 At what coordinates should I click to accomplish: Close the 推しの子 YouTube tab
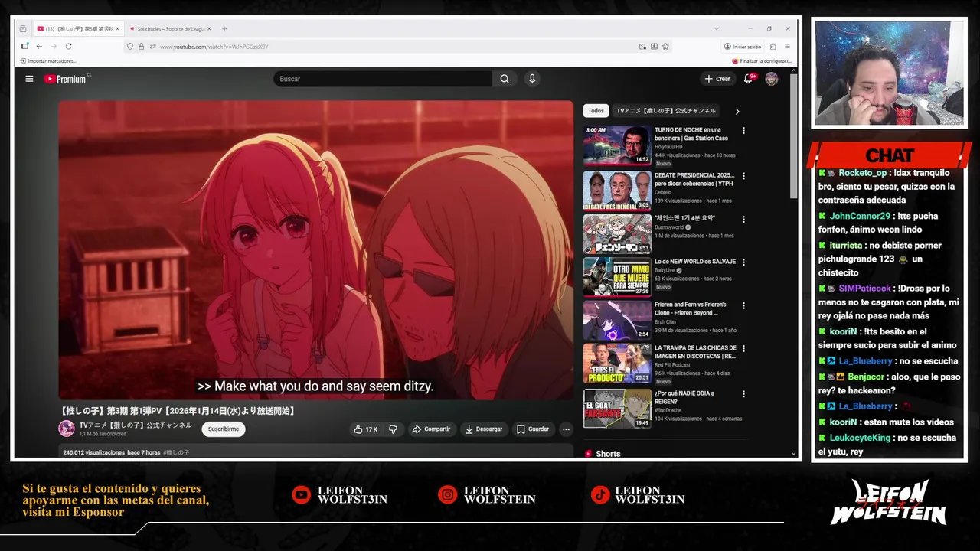point(117,29)
